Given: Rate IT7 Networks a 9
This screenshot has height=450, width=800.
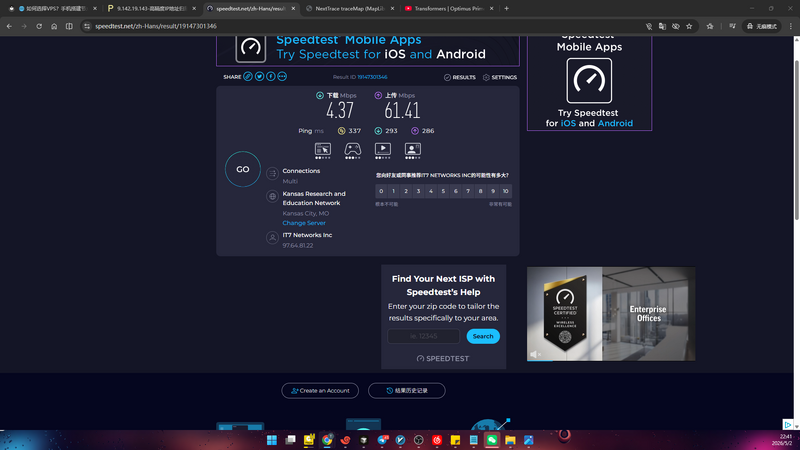Looking at the screenshot, I should tap(493, 191).
